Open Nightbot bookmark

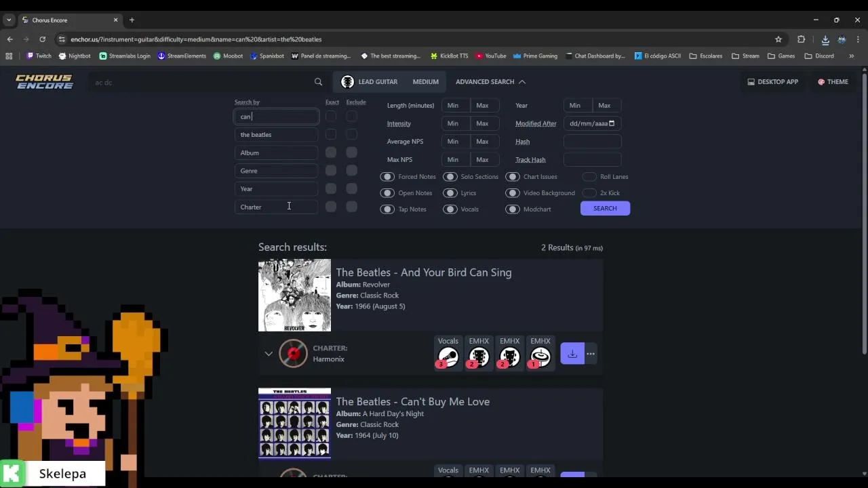75,56
